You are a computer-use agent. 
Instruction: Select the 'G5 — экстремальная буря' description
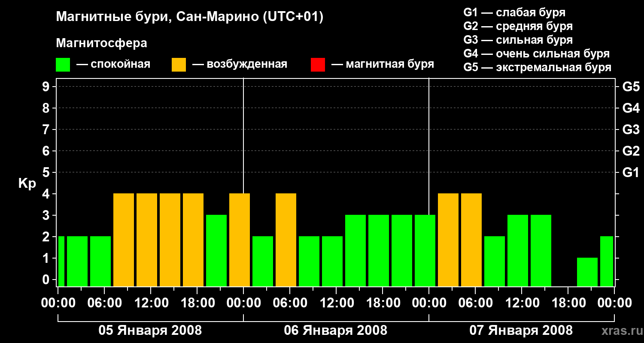point(537,67)
